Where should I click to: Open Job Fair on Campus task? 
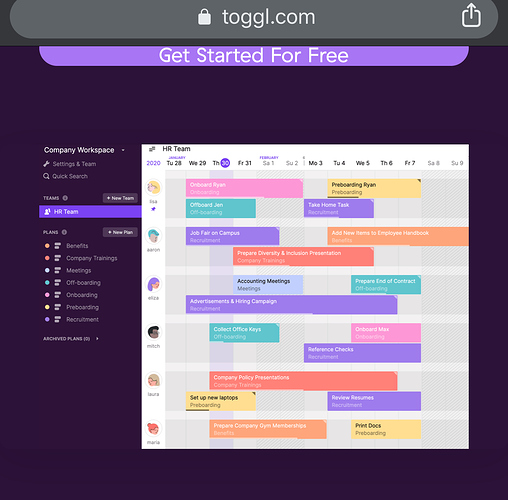(232, 236)
